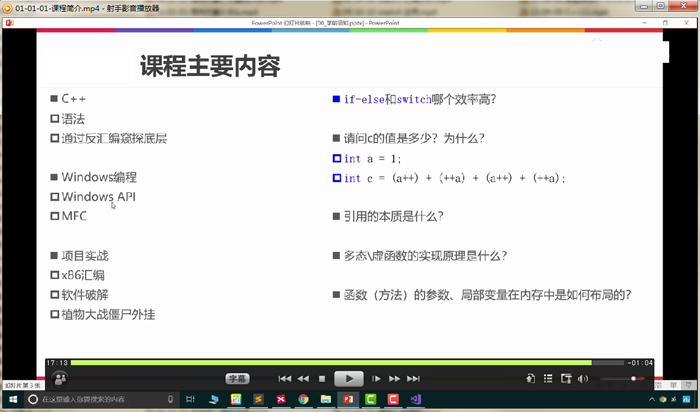Click the 软件破解 item
Screen dimensions: 700x412
point(85,295)
